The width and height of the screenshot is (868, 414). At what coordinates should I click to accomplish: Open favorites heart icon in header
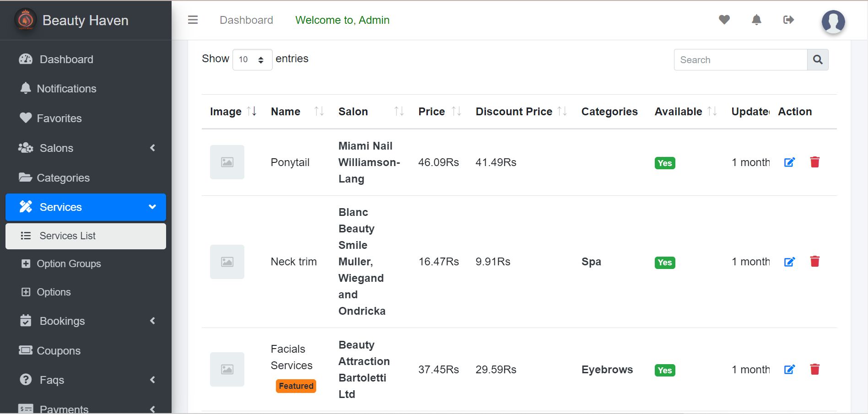tap(724, 20)
